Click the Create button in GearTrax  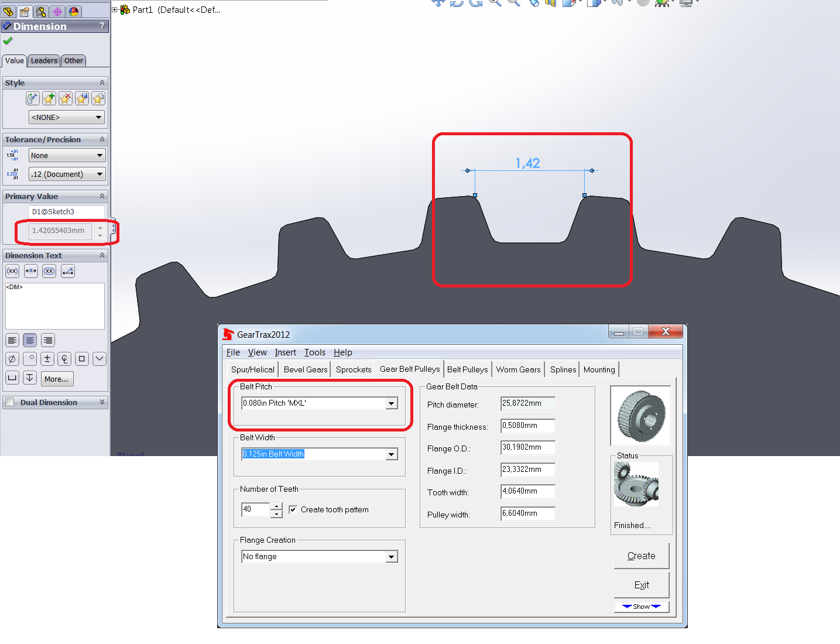642,556
